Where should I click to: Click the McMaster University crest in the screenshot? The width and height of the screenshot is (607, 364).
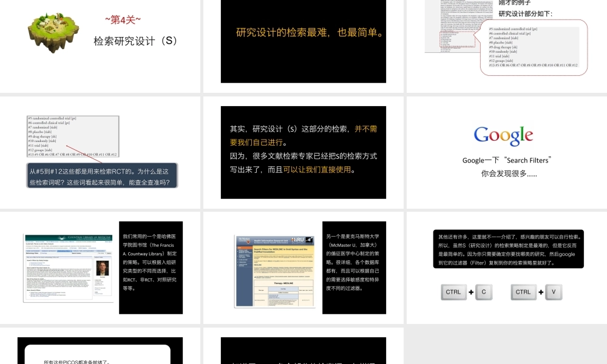click(243, 239)
